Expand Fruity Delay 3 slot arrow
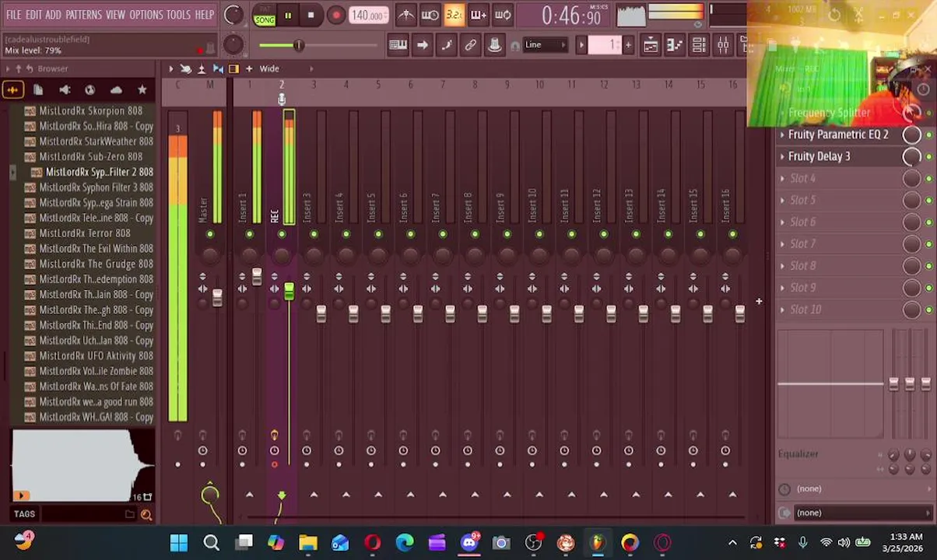The image size is (937, 560). (783, 157)
